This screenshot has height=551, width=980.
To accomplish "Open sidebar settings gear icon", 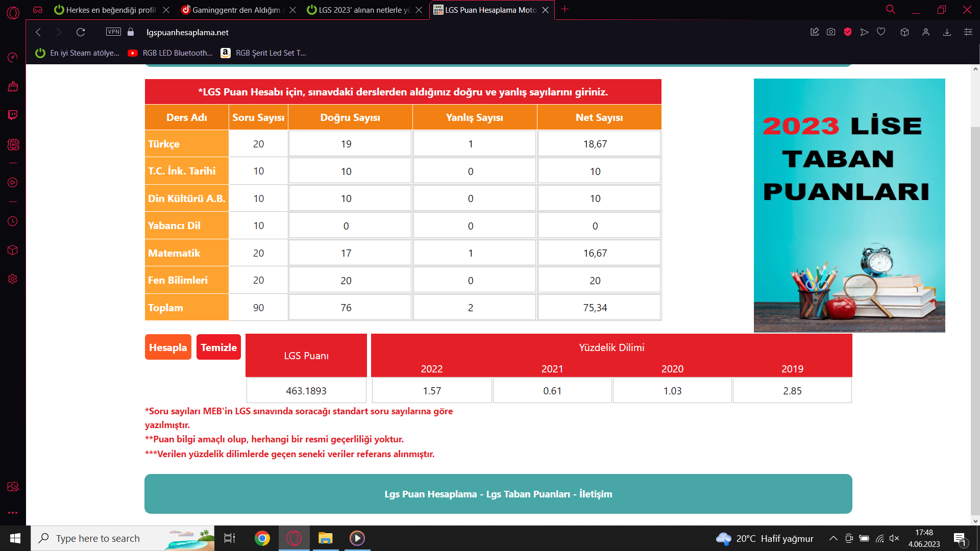I will point(13,279).
